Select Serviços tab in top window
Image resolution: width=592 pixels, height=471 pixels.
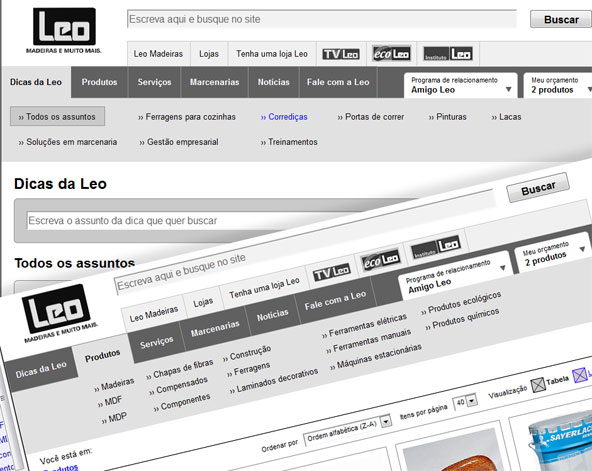point(154,82)
